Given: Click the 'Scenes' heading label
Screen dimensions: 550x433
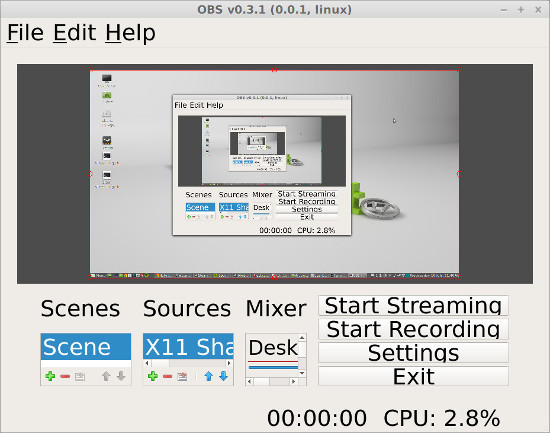Looking at the screenshot, I should pyautogui.click(x=80, y=308).
